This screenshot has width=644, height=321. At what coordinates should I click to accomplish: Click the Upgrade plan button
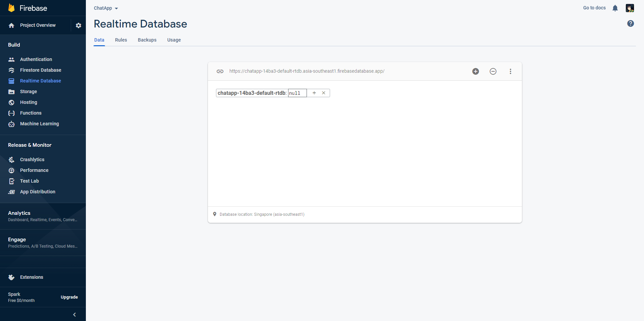click(x=69, y=297)
